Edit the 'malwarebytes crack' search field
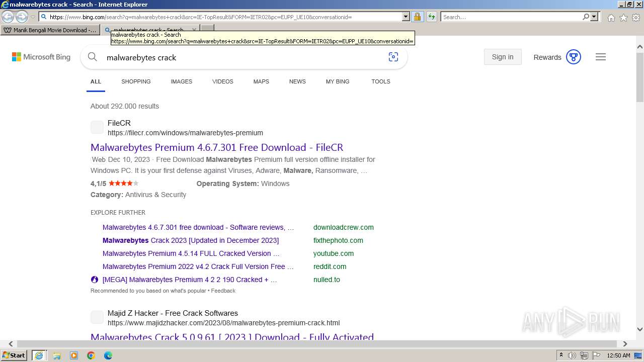 [242, 57]
